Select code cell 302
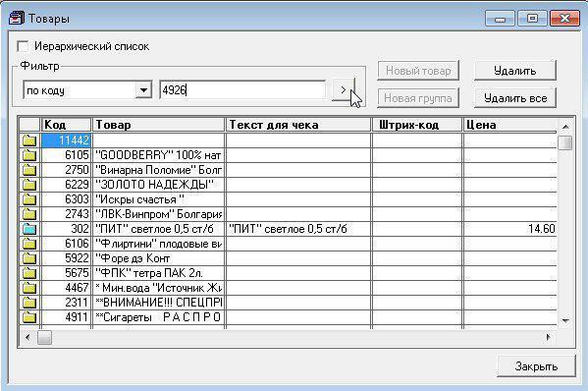Image resolution: width=588 pixels, height=391 pixels. coord(67,229)
